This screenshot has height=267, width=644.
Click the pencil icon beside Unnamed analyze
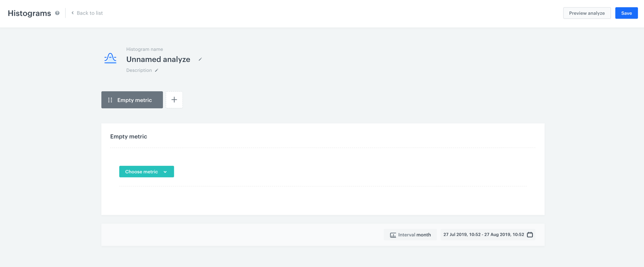(200, 60)
